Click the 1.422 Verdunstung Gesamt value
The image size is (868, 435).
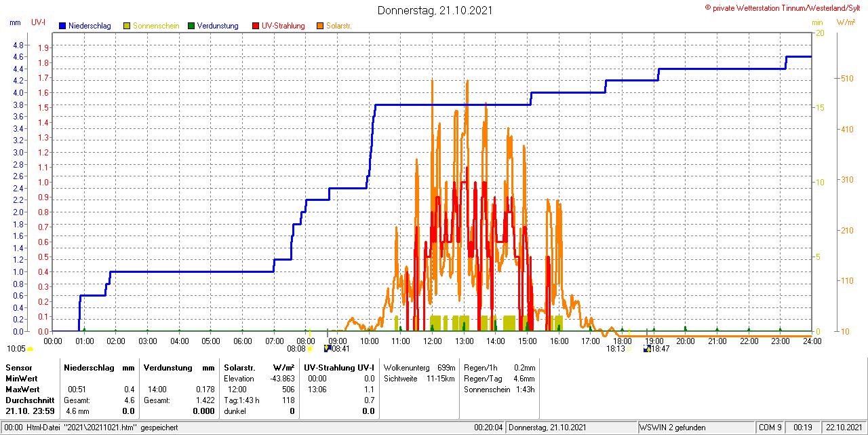point(205,400)
